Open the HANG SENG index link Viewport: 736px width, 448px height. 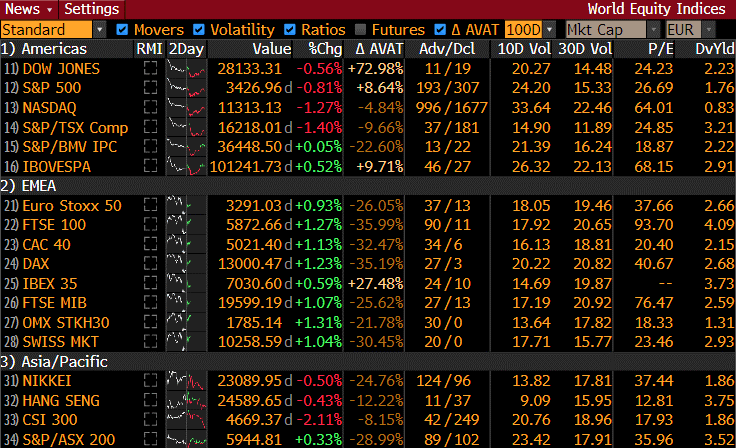click(61, 400)
